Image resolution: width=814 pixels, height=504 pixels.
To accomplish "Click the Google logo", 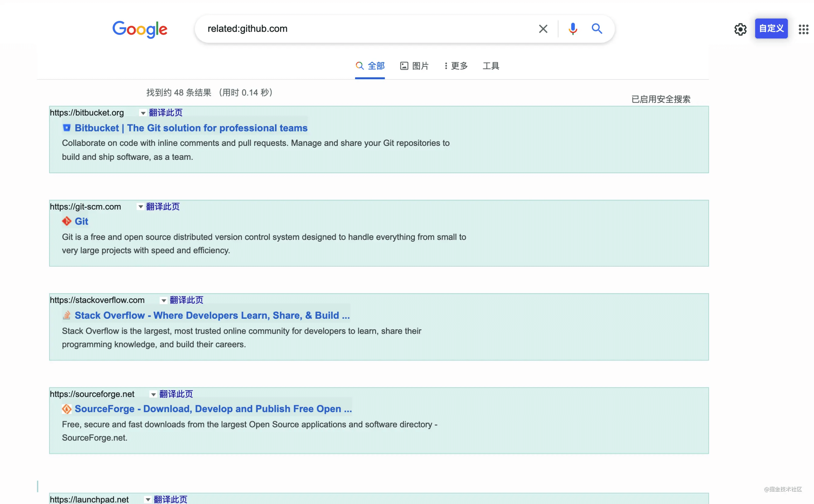I will tap(140, 29).
